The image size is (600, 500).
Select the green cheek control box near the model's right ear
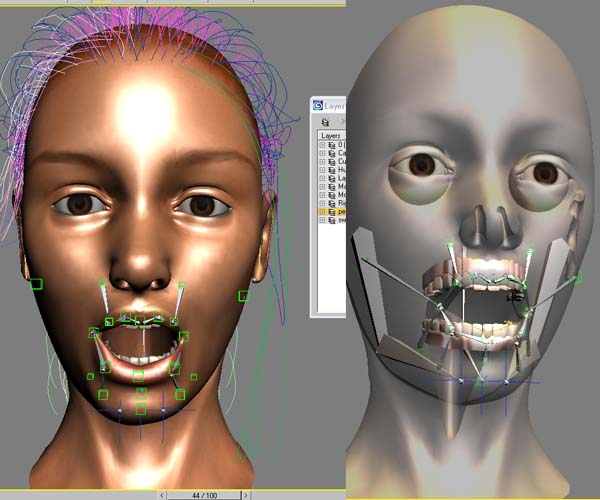pyautogui.click(x=36, y=284)
